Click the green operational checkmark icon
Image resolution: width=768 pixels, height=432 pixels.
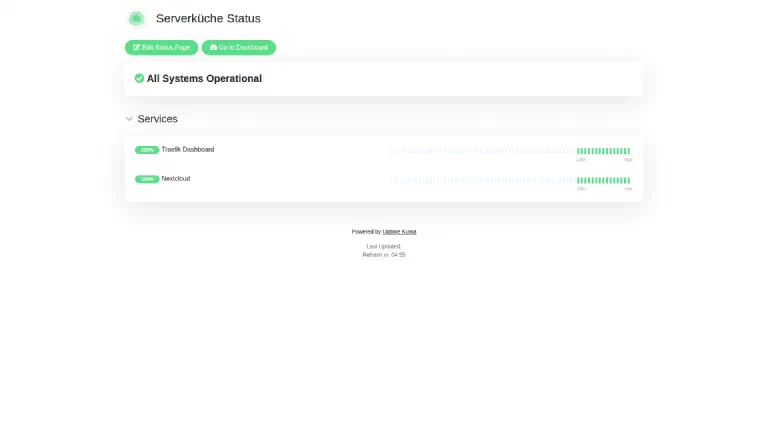tap(139, 78)
